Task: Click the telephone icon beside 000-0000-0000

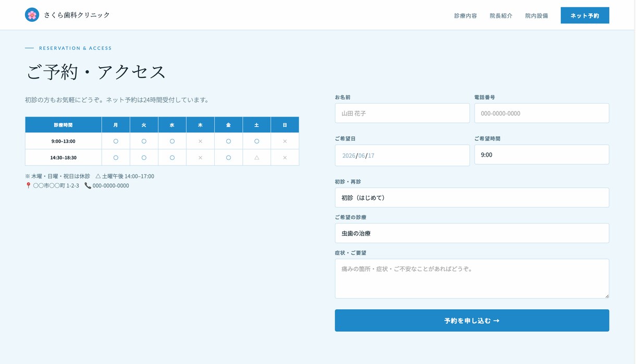Action: [88, 185]
